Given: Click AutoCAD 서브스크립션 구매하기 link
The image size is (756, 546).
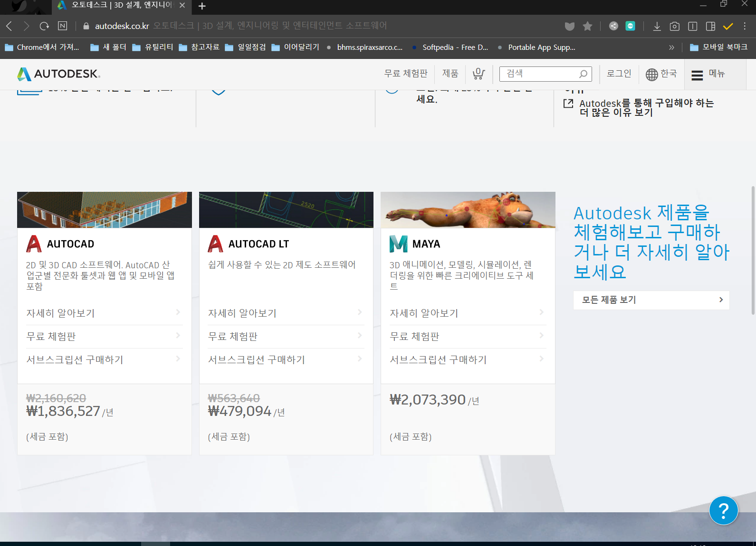Looking at the screenshot, I should (x=104, y=360).
